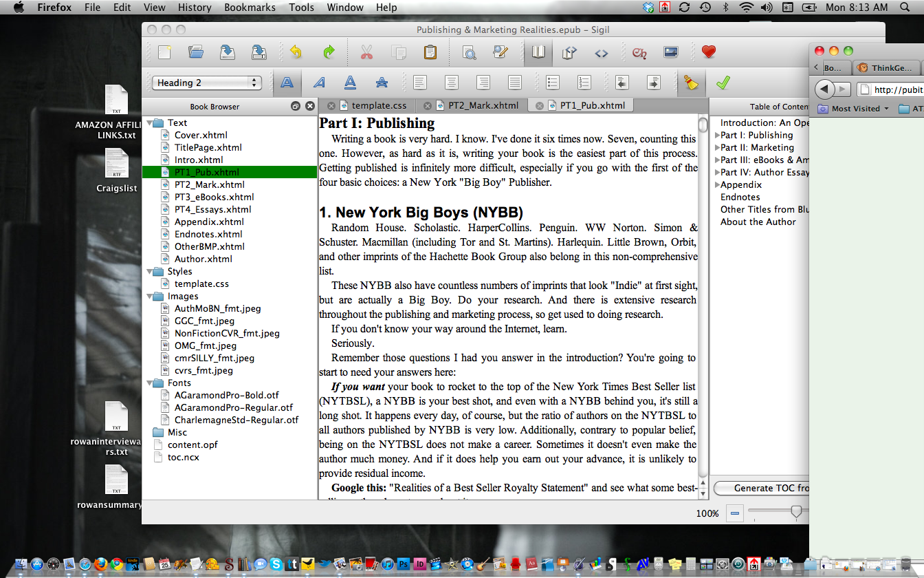
Task: Open the Tools menu in menu bar
Action: click(x=301, y=8)
